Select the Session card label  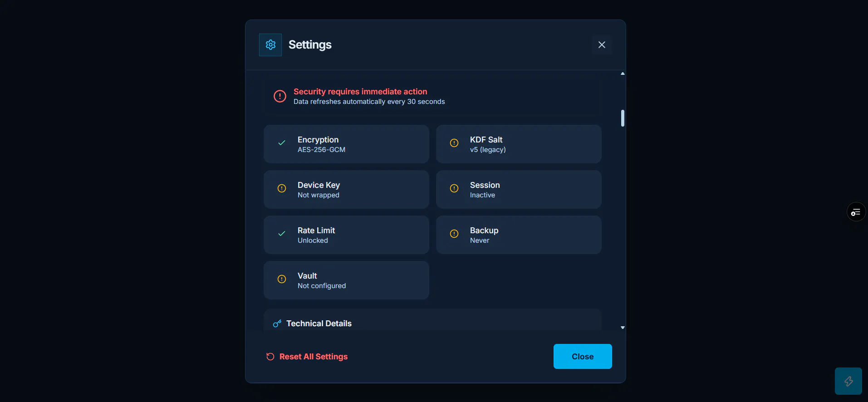(485, 185)
